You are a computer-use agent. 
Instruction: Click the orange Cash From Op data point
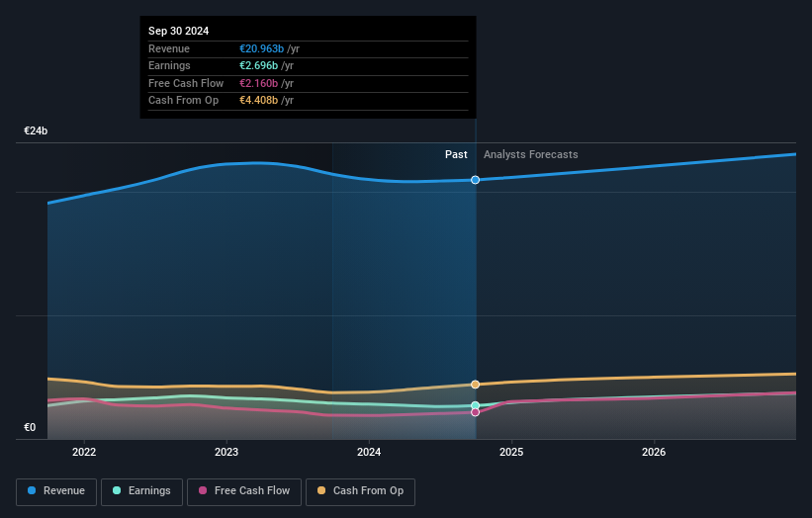click(475, 385)
